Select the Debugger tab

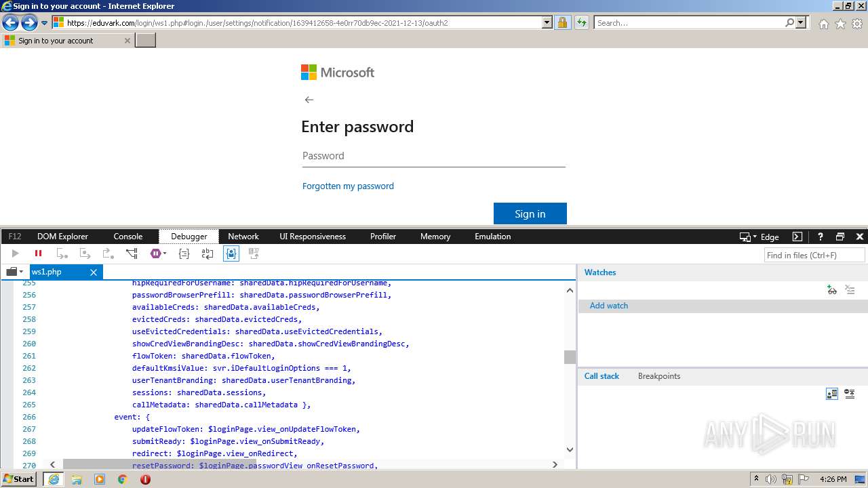click(189, 237)
